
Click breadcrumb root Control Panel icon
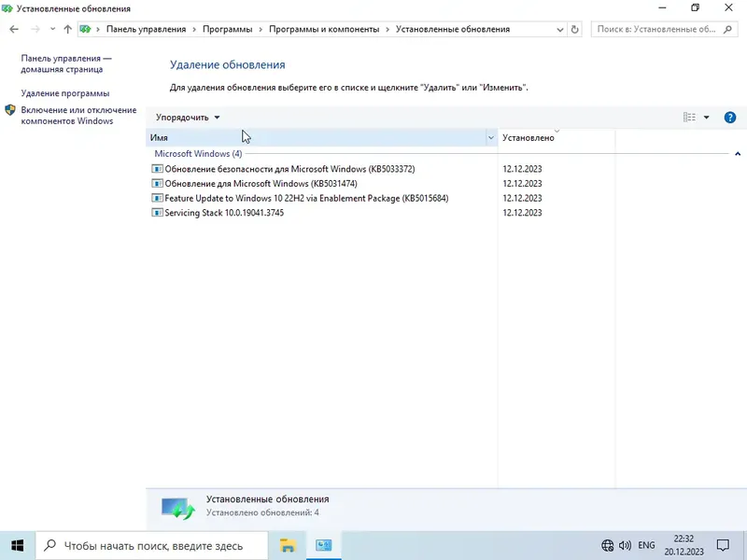pyautogui.click(x=85, y=29)
